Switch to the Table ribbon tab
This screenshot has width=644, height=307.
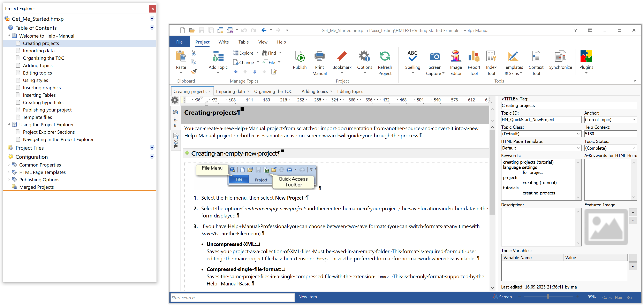(243, 42)
